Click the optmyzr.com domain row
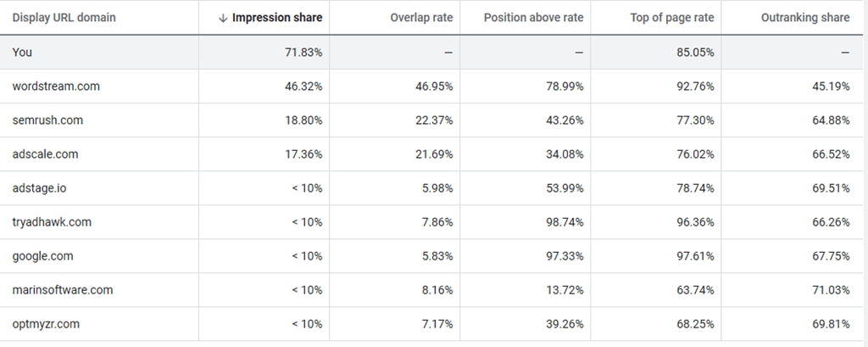The image size is (868, 347). point(47,324)
